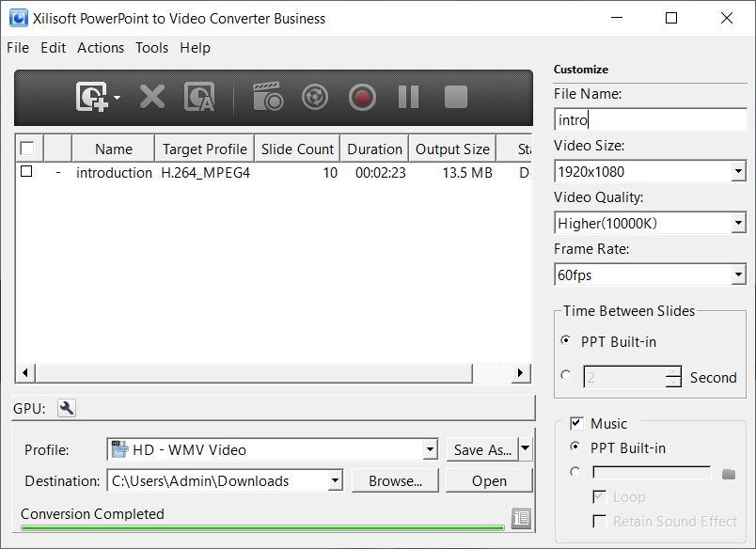This screenshot has height=549, width=756.
Task: Open the Tools menu
Action: 151,48
